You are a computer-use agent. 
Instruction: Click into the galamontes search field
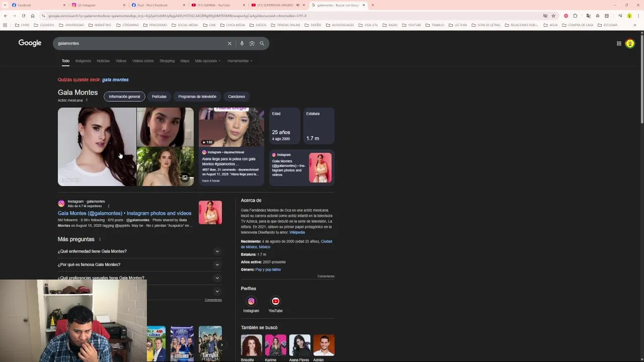point(141,43)
